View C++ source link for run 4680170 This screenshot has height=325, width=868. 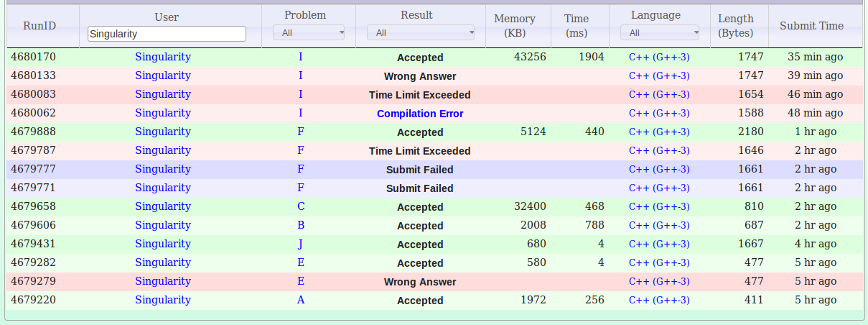pos(659,58)
